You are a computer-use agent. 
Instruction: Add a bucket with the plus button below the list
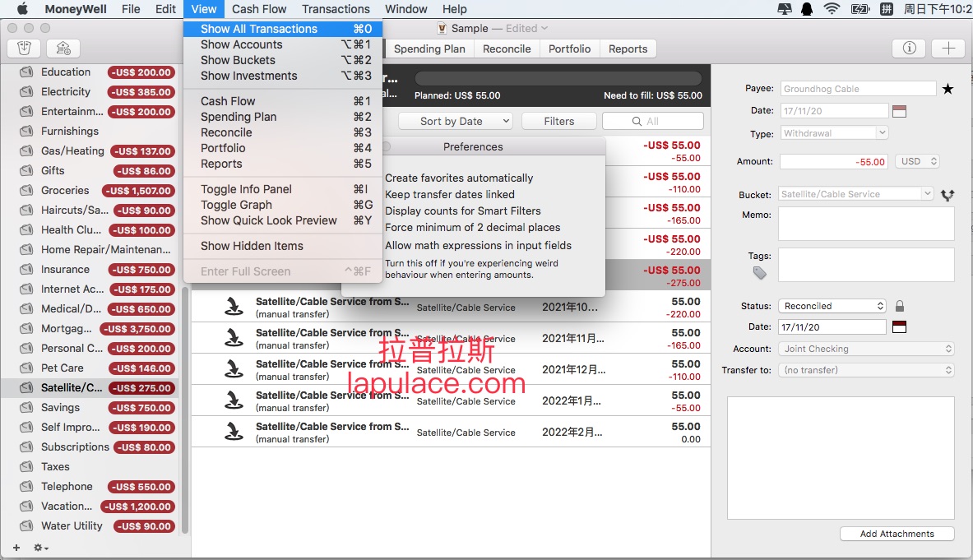click(16, 548)
